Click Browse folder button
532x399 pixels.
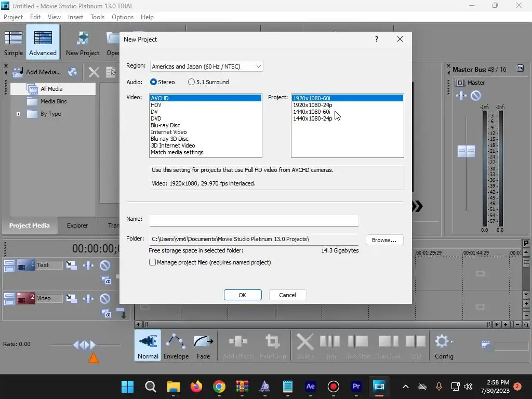click(x=384, y=240)
